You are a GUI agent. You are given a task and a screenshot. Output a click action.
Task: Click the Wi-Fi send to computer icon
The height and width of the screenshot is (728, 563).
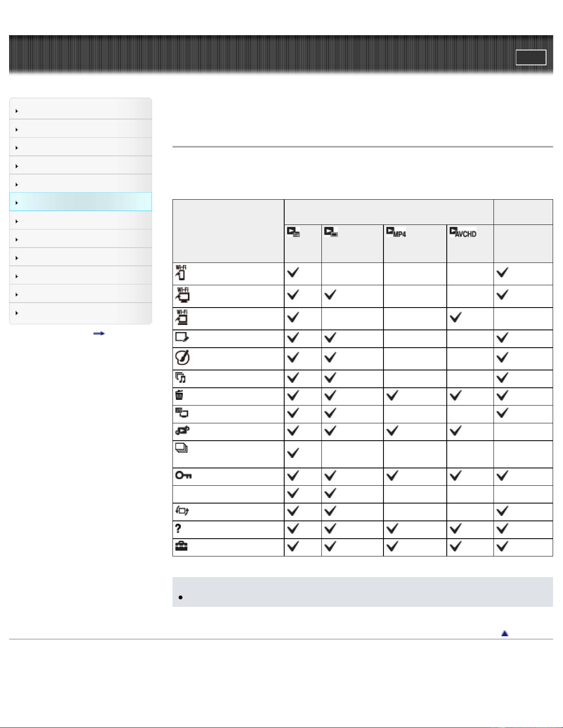point(182,317)
